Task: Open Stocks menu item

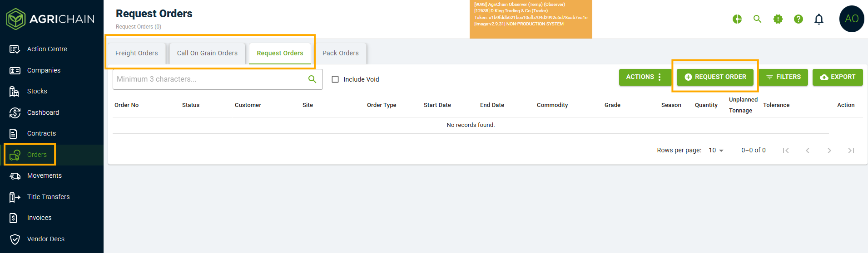Action: point(52,91)
